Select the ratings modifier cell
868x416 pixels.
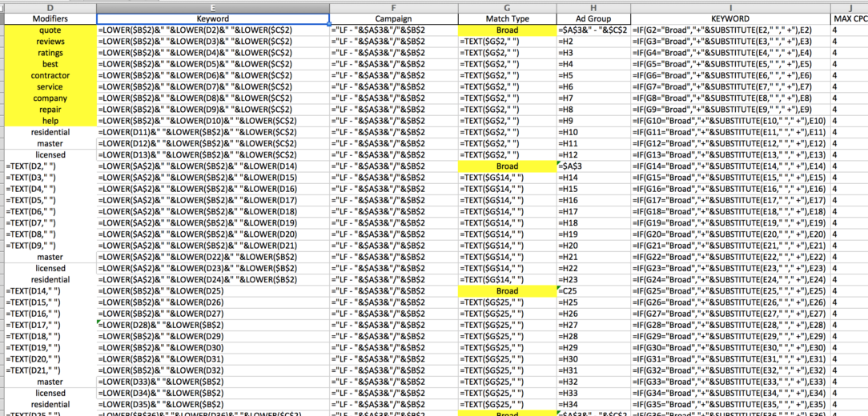pyautogui.click(x=50, y=53)
